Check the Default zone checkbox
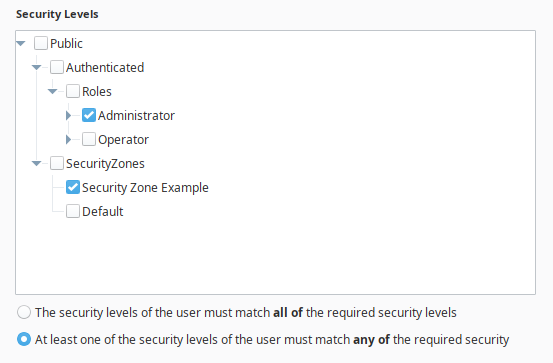 73,211
